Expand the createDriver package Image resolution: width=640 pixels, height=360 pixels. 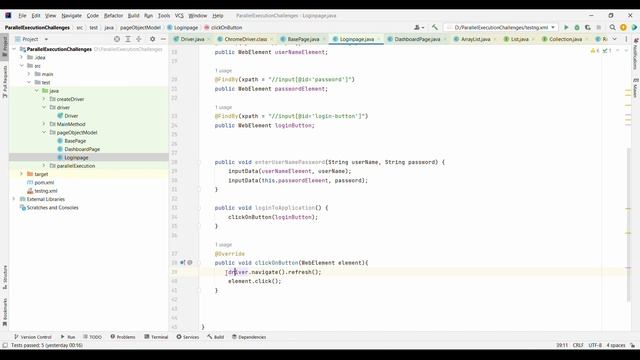pyautogui.click(x=44, y=99)
